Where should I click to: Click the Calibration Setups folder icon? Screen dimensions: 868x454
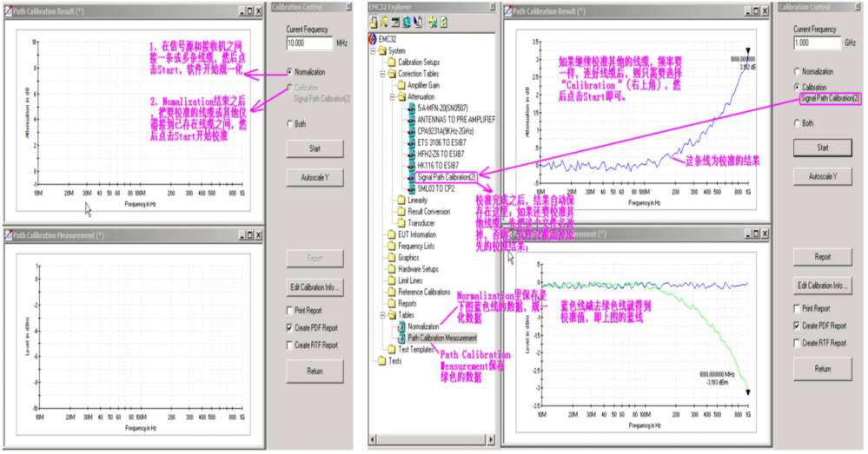tap(392, 63)
